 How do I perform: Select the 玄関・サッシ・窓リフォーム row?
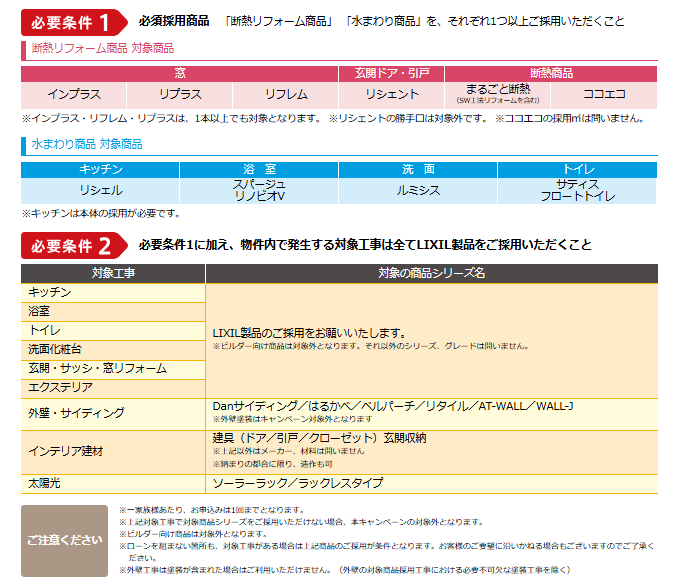113,369
